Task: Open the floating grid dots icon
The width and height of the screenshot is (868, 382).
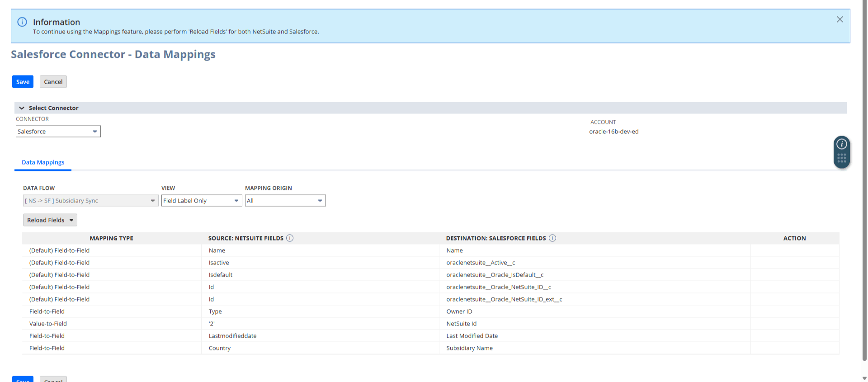Action: (x=841, y=158)
